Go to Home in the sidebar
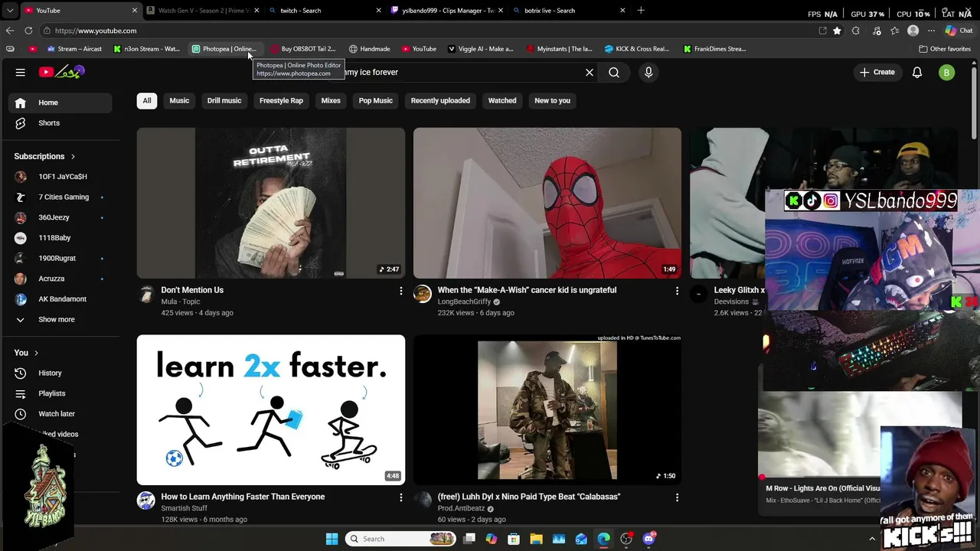980x551 pixels. click(x=60, y=103)
